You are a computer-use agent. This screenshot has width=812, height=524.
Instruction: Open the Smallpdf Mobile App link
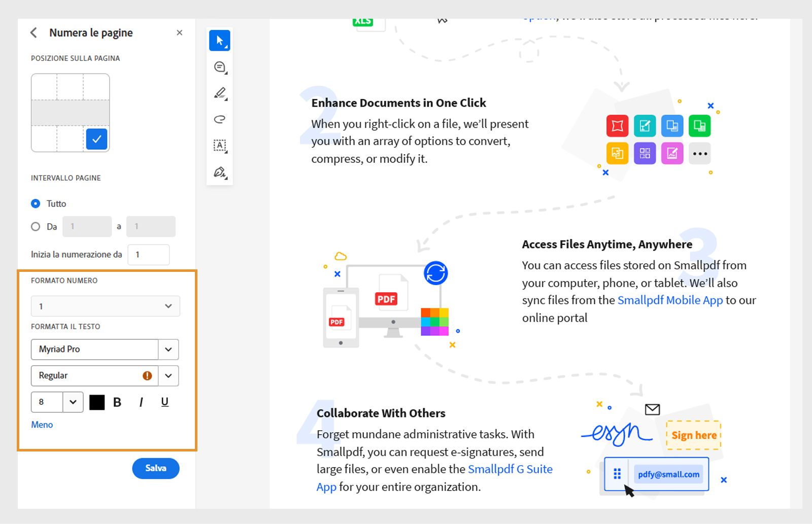[670, 300]
